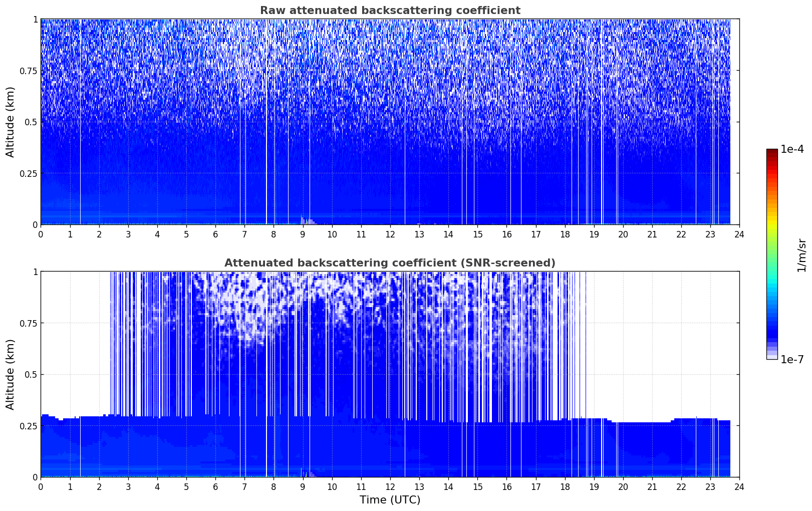Click the 0.25 altitude tick on top plot
Screen dimensions: 812x511
(x=29, y=173)
